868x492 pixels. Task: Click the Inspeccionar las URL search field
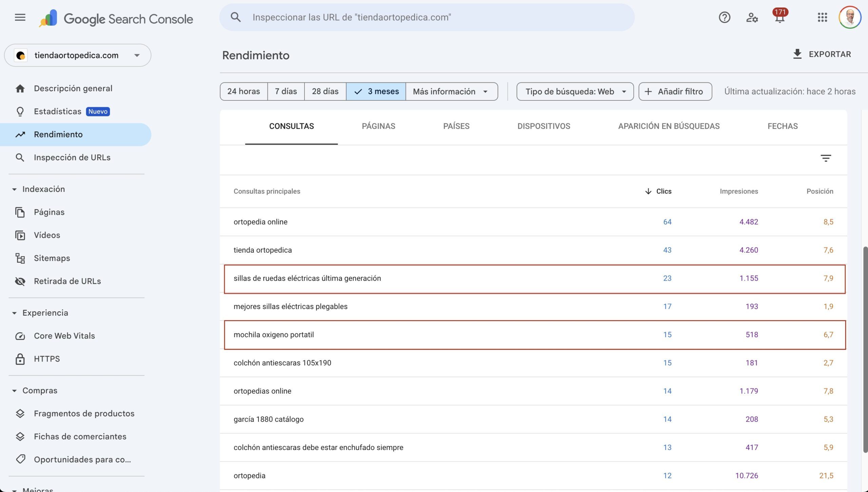pos(427,17)
